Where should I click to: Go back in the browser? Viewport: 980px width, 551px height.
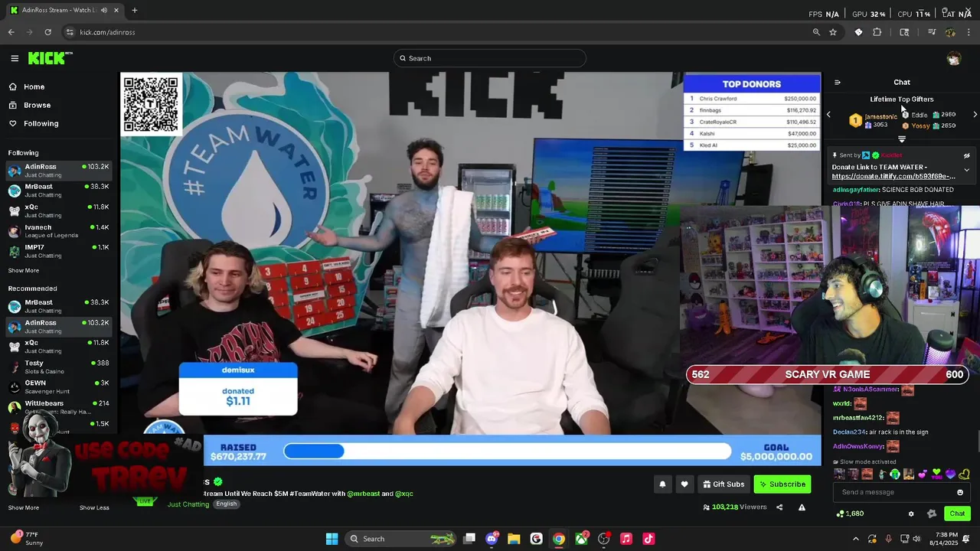[x=11, y=32]
